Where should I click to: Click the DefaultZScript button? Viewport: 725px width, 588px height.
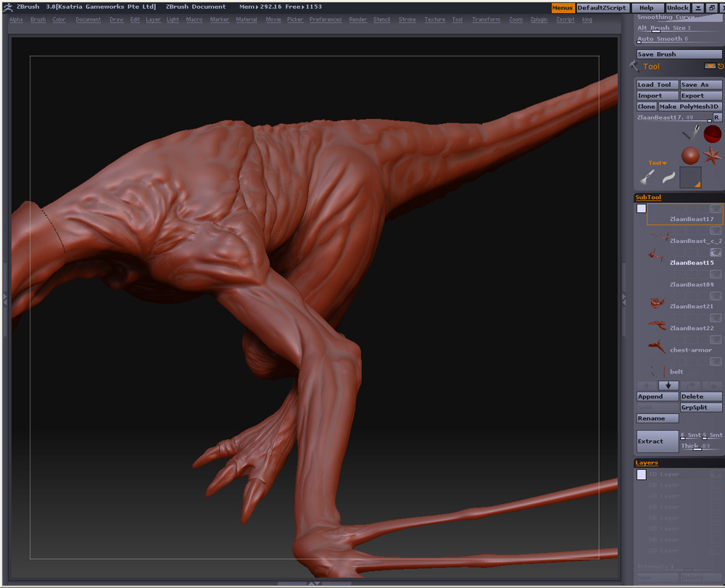click(602, 8)
